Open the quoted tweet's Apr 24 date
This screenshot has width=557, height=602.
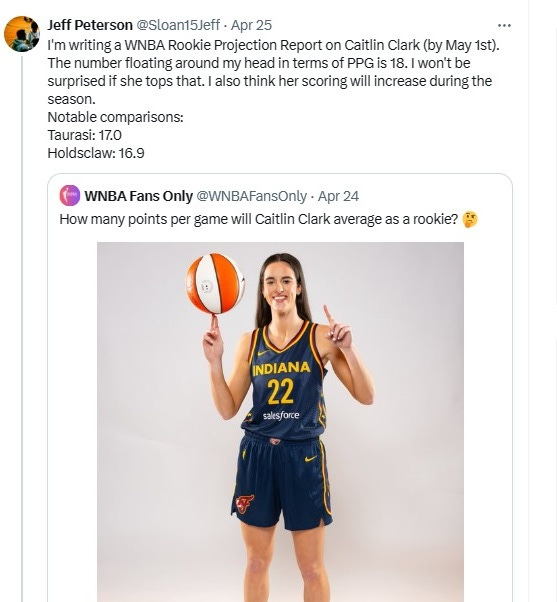click(x=338, y=196)
